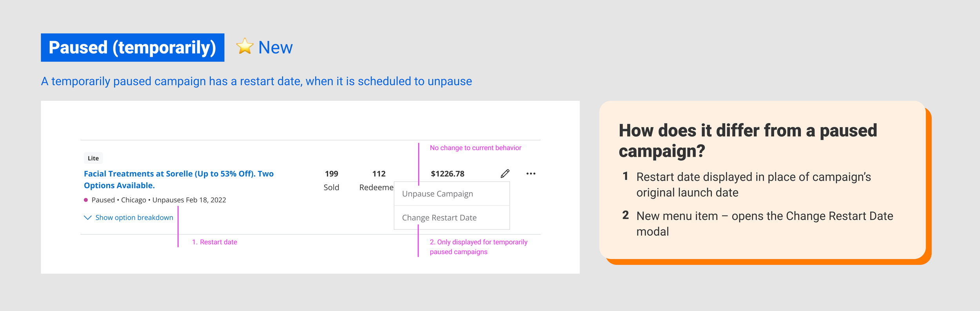Click the pink Paused status dot
The height and width of the screenshot is (311, 980).
[86, 200]
